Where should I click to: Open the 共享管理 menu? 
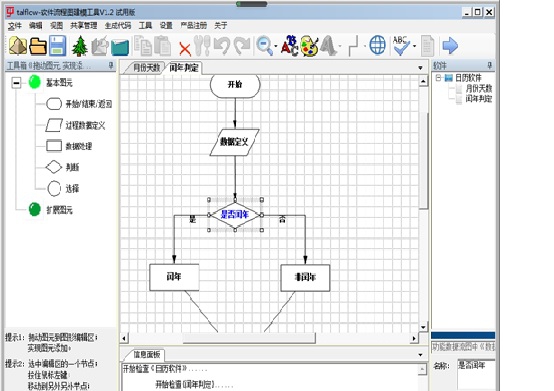84,25
